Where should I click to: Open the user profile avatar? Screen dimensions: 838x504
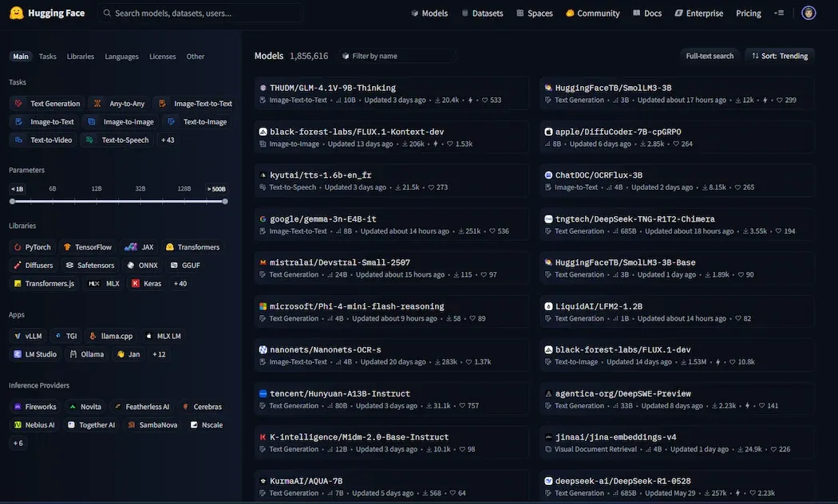[808, 13]
